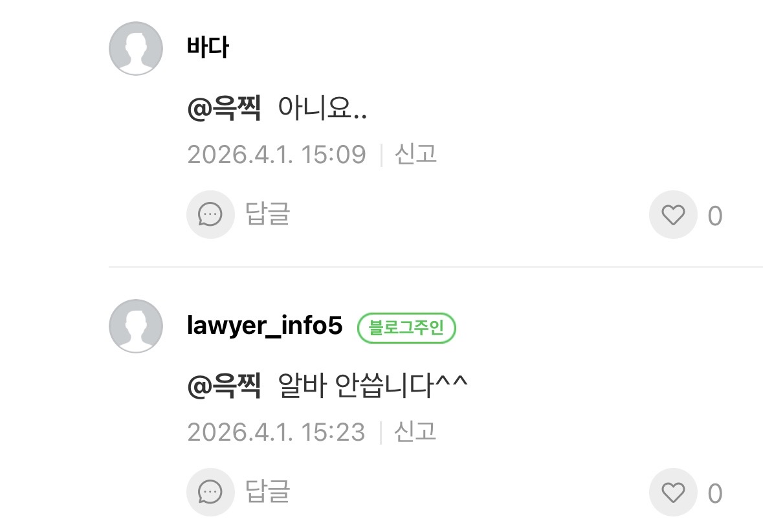Report 바다's comment via 신고
The height and width of the screenshot is (532, 763).
[x=415, y=154]
